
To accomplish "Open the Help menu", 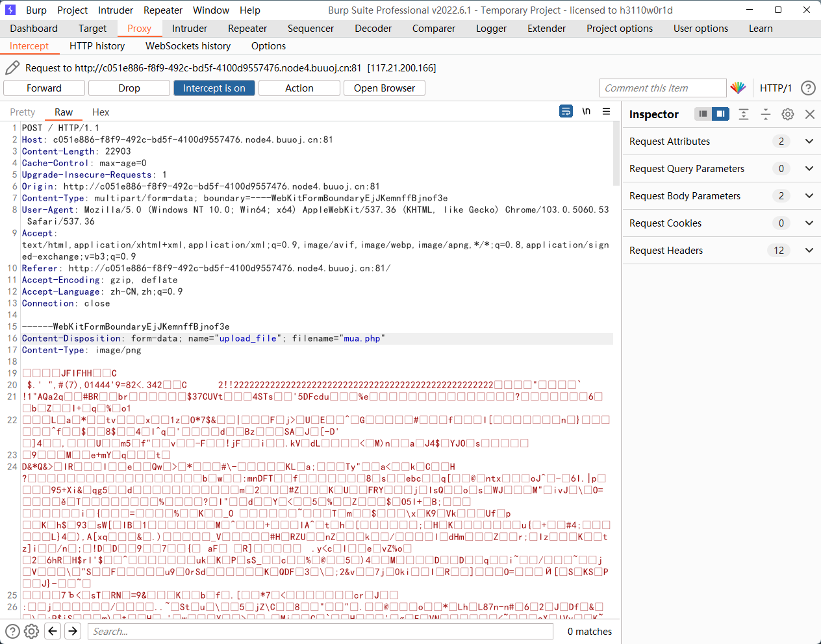I will (250, 10).
